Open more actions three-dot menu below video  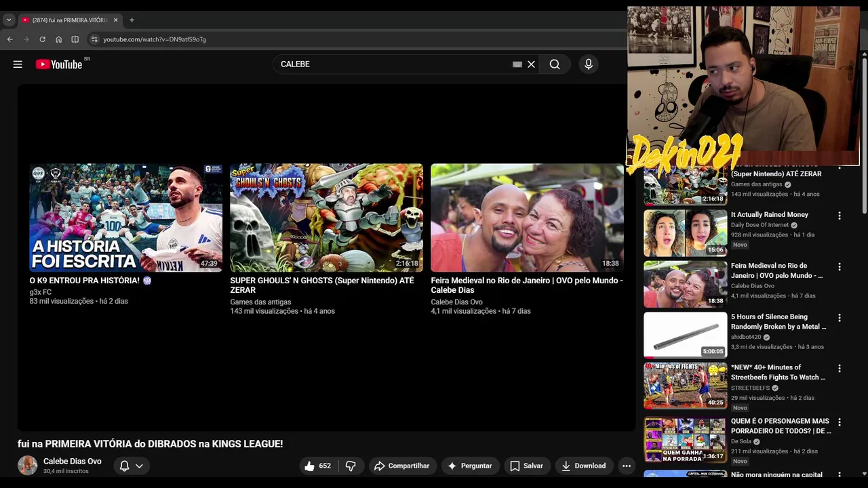[627, 466]
